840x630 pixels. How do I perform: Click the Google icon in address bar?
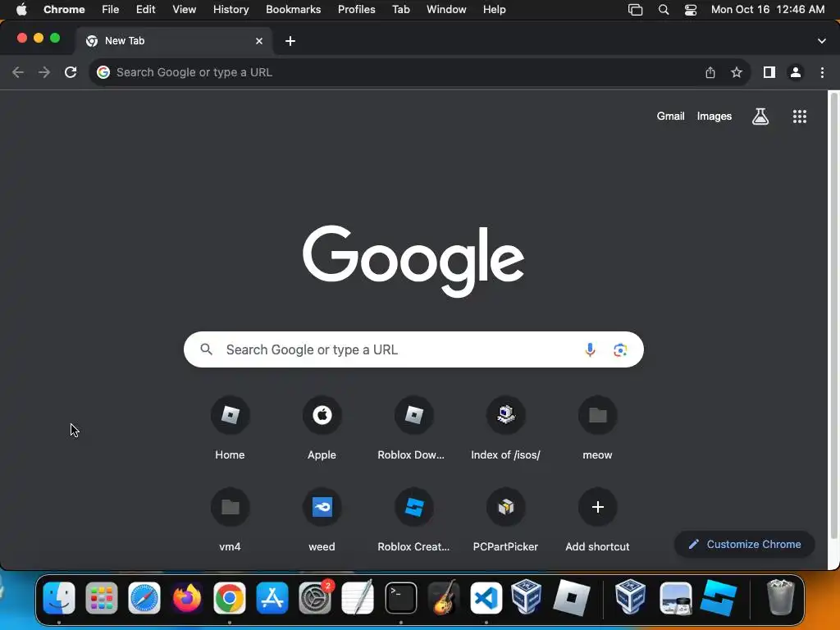click(103, 72)
